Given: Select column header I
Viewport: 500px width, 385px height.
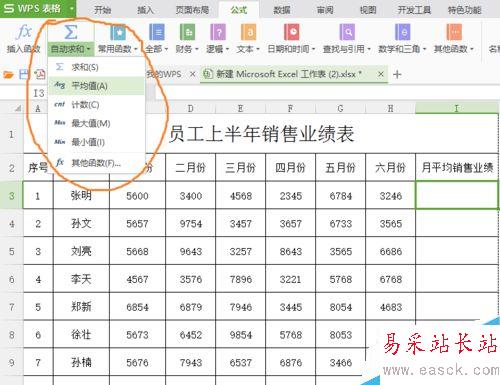Looking at the screenshot, I should (457, 108).
